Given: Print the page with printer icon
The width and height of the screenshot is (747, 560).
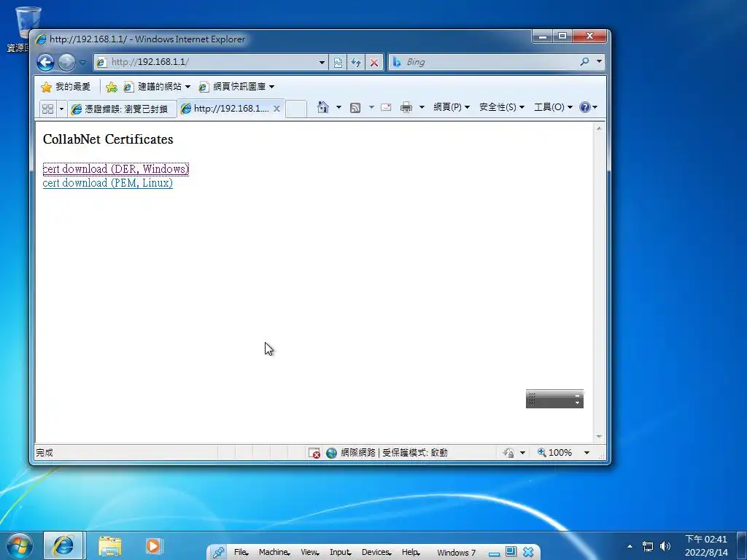Looking at the screenshot, I should pos(406,107).
